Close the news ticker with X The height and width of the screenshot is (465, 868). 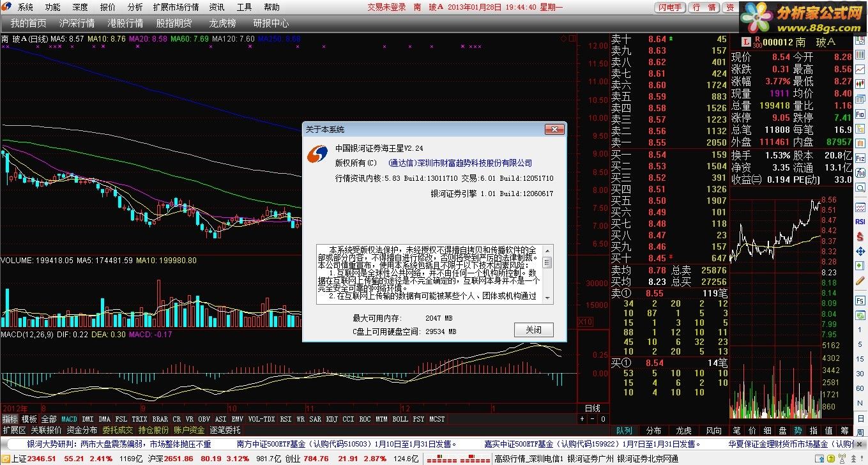pos(859,444)
